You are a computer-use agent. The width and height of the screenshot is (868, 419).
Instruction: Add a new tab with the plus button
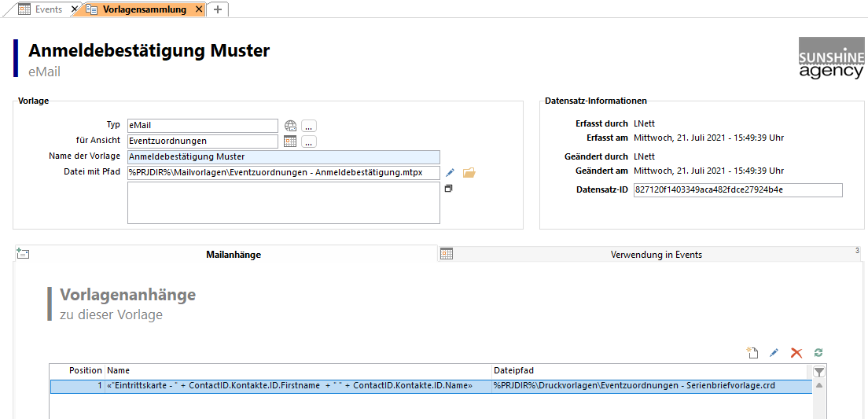[x=218, y=9]
